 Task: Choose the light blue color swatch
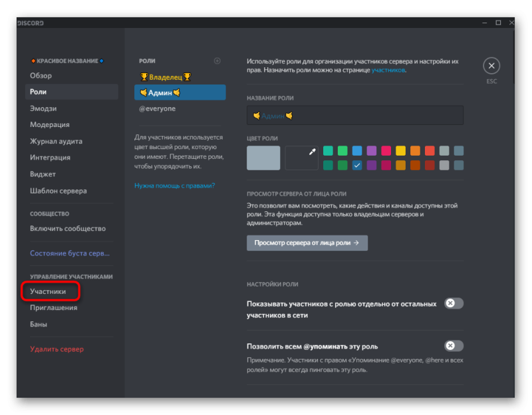point(357,150)
